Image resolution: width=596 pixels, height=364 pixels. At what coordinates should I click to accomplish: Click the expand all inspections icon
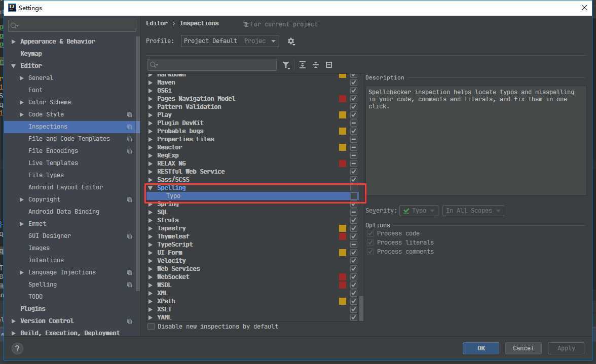[x=302, y=65]
